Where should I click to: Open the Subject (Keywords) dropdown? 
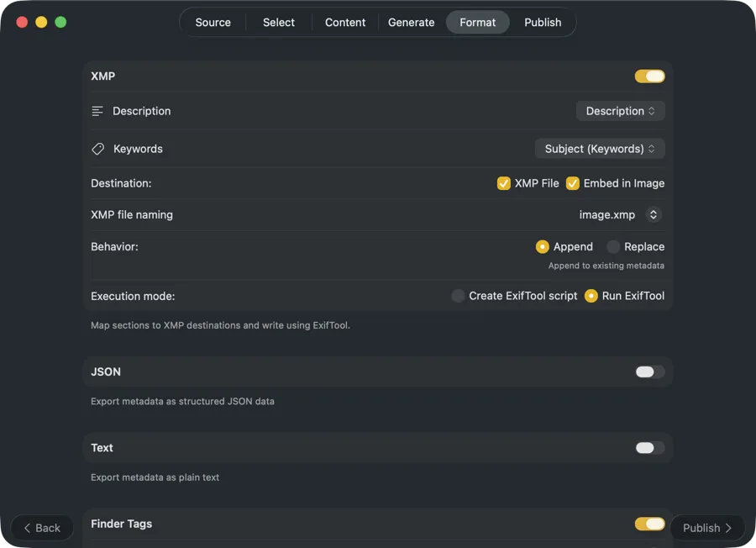[599, 148]
